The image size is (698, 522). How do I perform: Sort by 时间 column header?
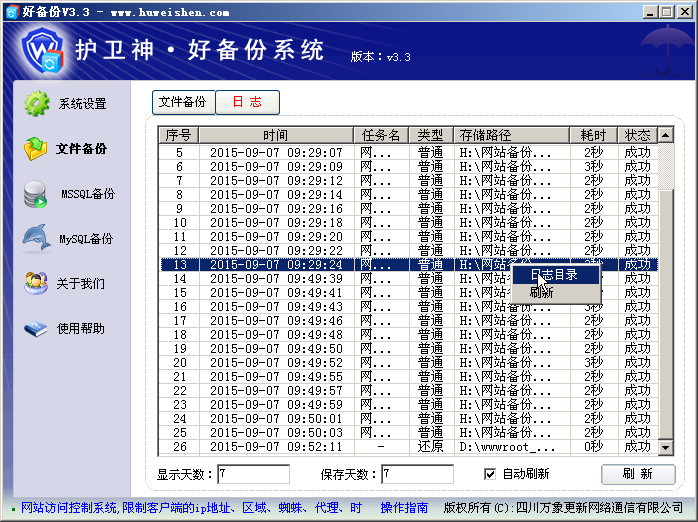point(276,135)
